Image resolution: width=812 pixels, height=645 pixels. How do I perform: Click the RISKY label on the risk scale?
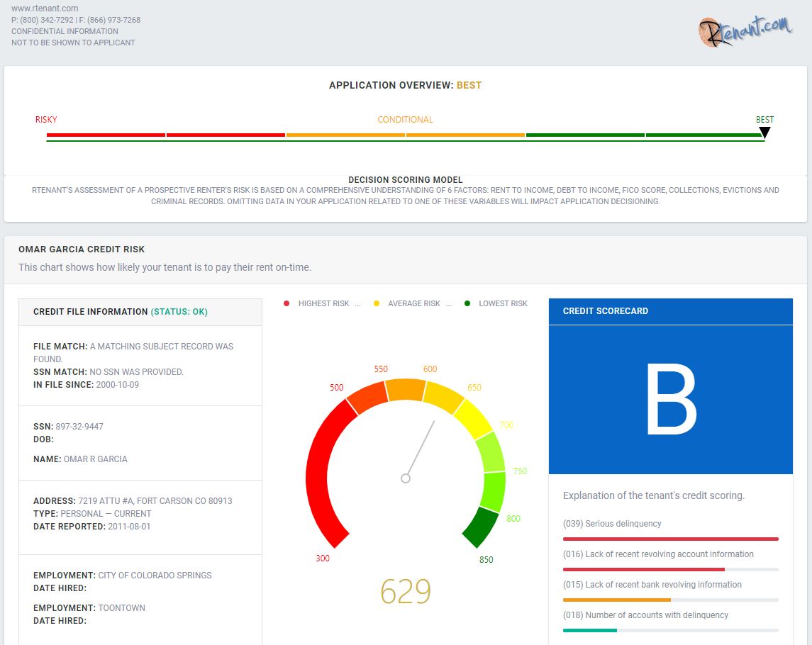tap(46, 120)
